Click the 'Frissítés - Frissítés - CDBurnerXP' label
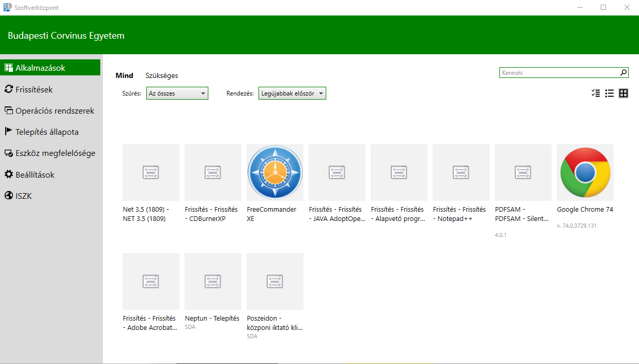Viewport: 639px width, 364px height. coord(211,214)
